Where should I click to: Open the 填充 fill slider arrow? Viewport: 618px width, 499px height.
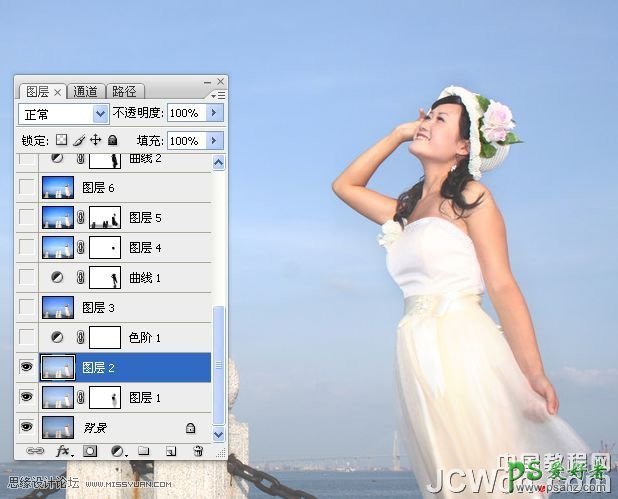(213, 140)
